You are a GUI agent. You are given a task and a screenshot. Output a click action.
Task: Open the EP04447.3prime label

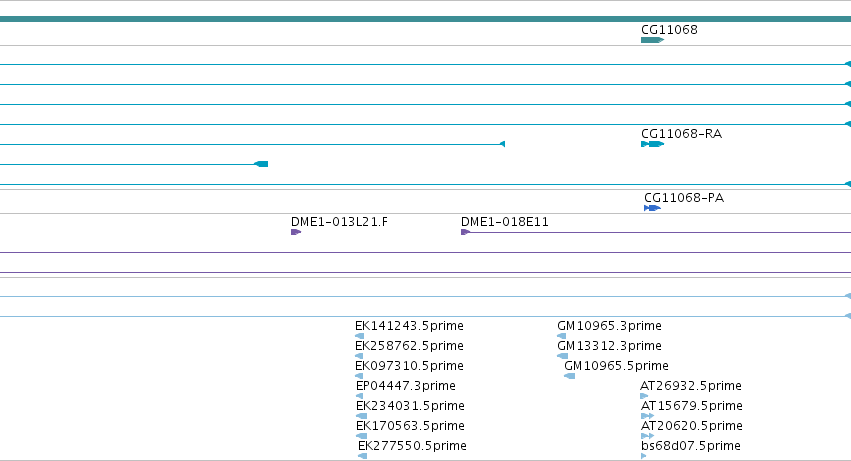[406, 386]
